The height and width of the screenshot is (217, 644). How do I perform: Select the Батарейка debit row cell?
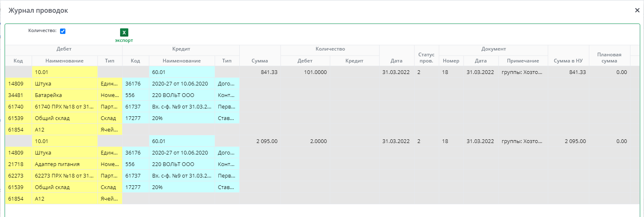[x=65, y=95]
